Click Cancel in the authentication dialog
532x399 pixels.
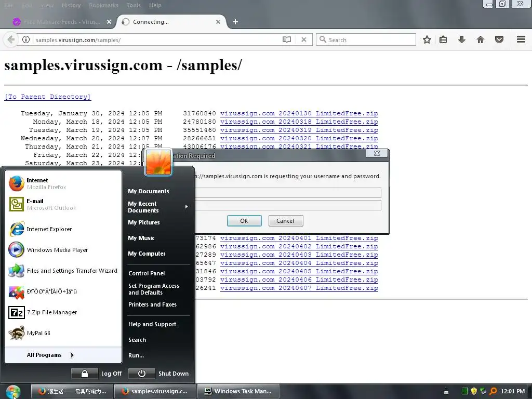tap(286, 221)
